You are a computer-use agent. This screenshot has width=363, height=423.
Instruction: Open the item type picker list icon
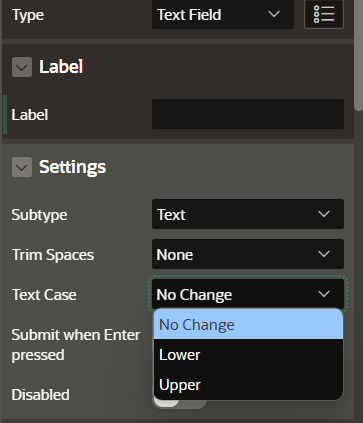point(324,14)
